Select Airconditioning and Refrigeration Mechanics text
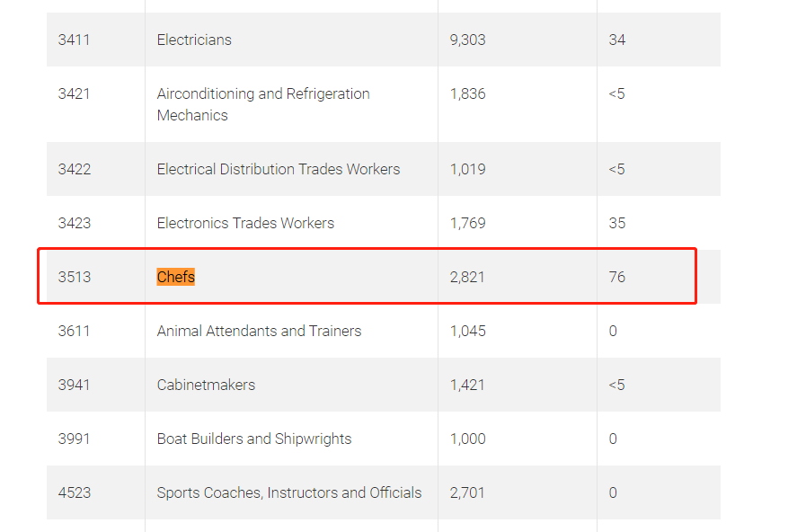 pyautogui.click(x=263, y=104)
